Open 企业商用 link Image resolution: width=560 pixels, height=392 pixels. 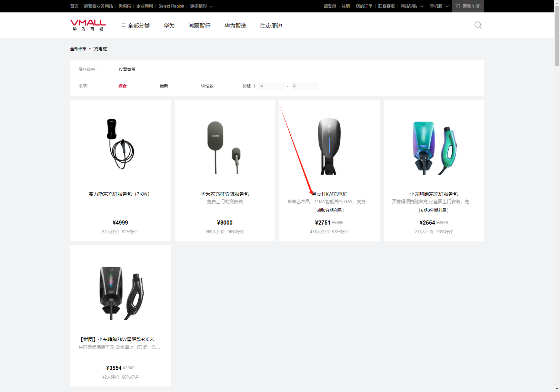(x=144, y=6)
